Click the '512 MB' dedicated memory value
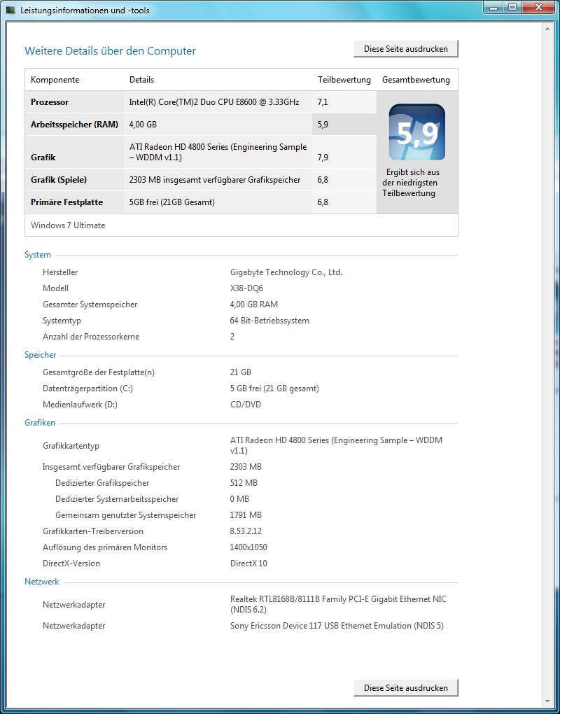Viewport: 588px width, 714px height. coord(244,483)
